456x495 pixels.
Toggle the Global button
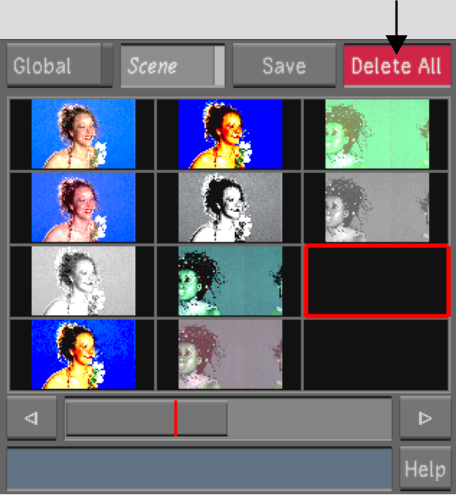click(59, 65)
